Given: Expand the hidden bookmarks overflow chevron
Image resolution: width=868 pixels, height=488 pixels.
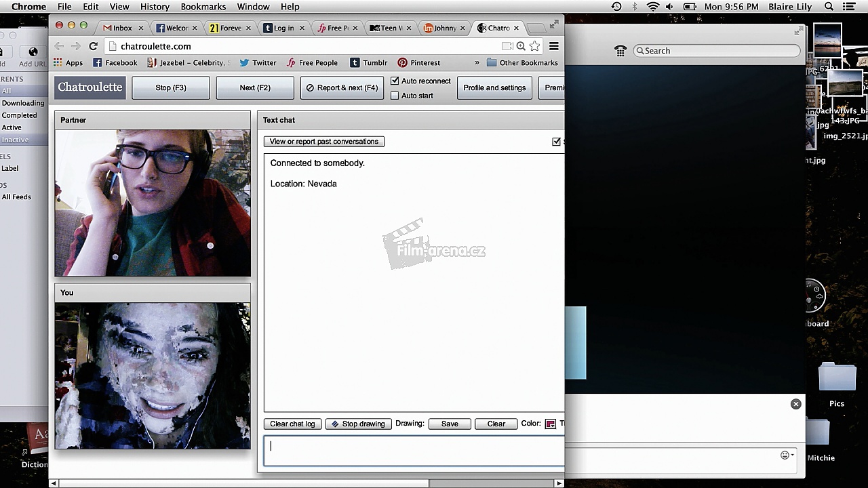Looking at the screenshot, I should pos(477,62).
